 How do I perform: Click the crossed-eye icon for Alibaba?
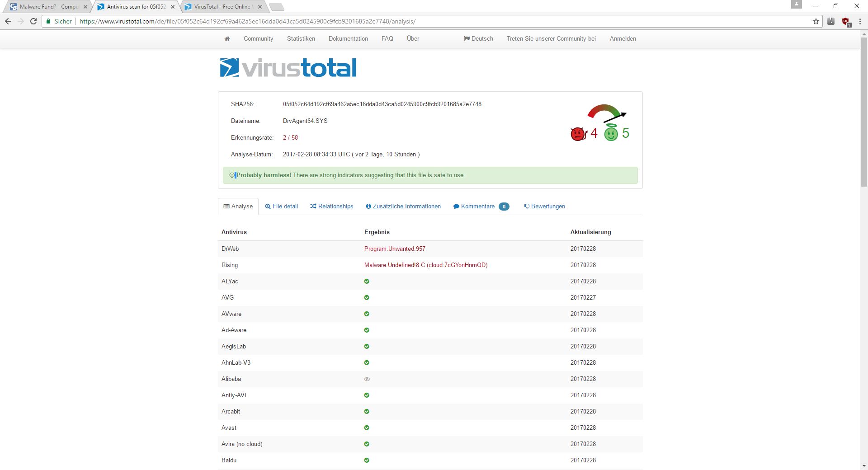pyautogui.click(x=367, y=379)
